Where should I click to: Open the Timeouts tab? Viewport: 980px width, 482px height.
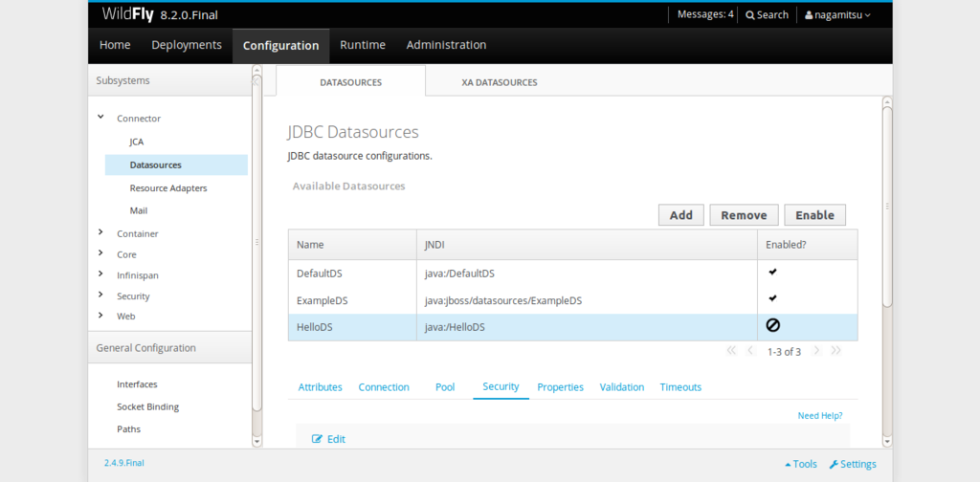pyautogui.click(x=680, y=387)
